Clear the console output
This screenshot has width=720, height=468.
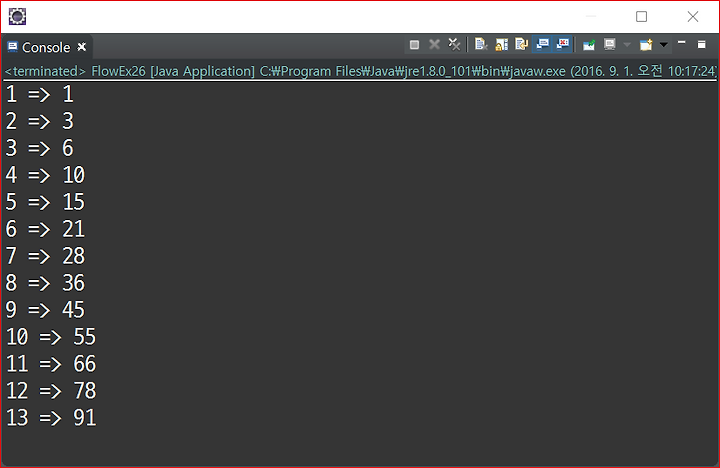tap(481, 45)
